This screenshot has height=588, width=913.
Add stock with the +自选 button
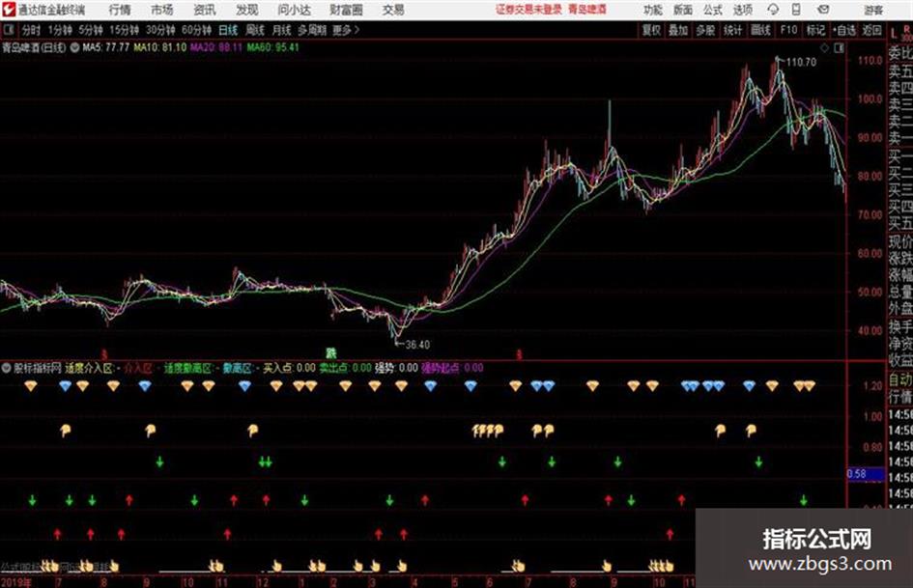pyautogui.click(x=844, y=30)
